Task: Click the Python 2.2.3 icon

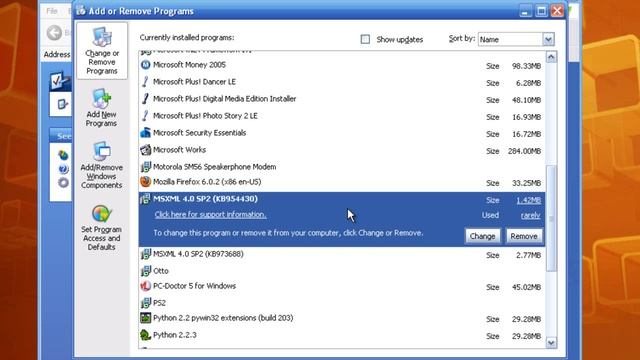Action: 145,335
